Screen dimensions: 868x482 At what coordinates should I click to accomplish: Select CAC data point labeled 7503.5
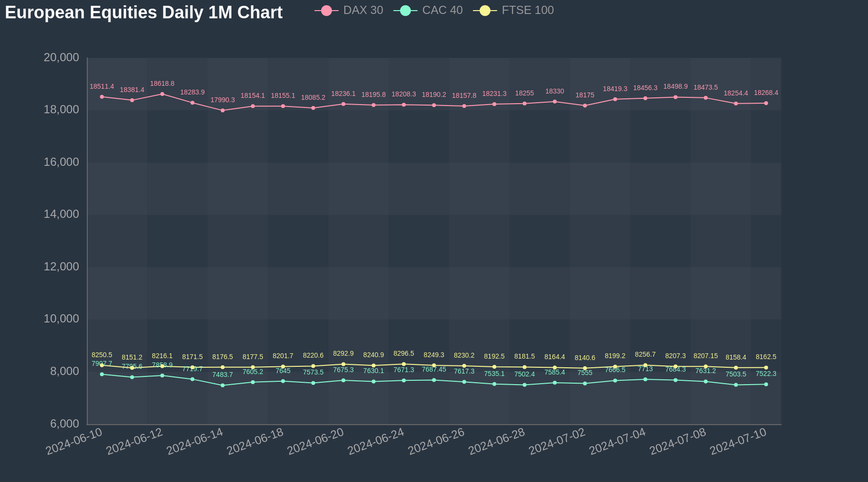(x=736, y=385)
